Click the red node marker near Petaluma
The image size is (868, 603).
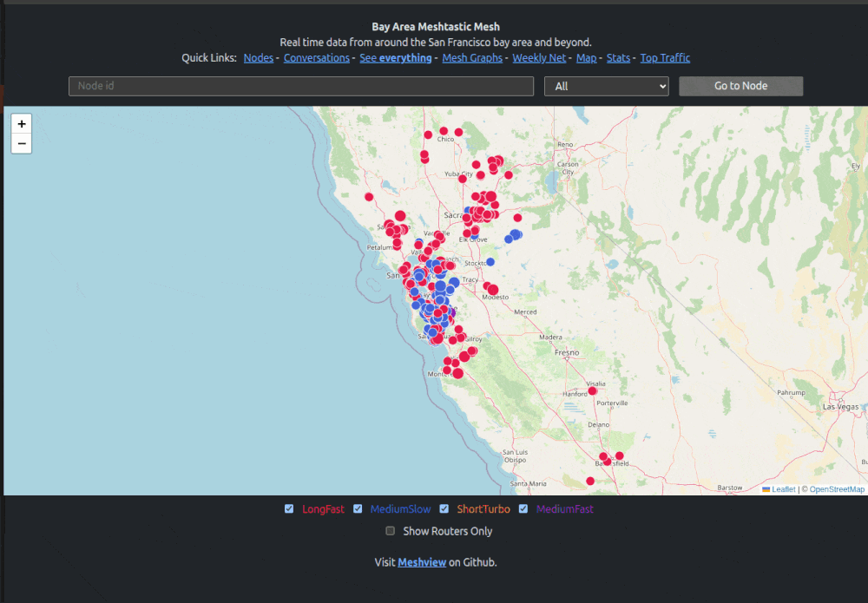398,244
